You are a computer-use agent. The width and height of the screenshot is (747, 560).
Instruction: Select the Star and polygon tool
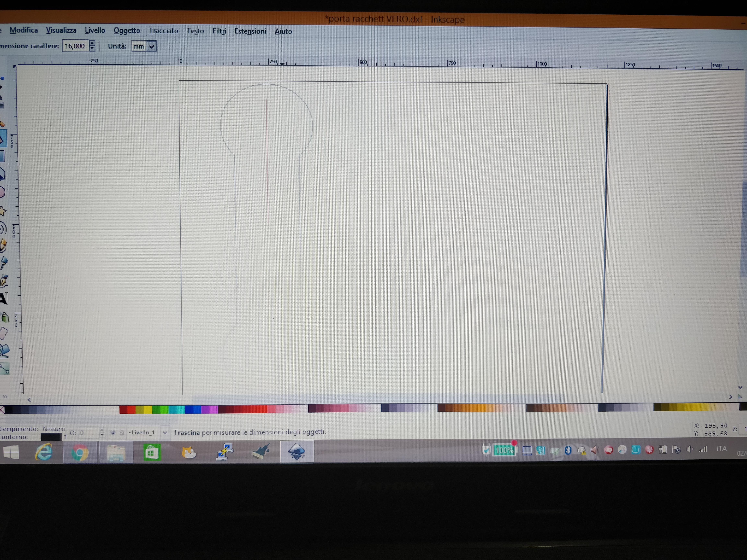pos(3,211)
